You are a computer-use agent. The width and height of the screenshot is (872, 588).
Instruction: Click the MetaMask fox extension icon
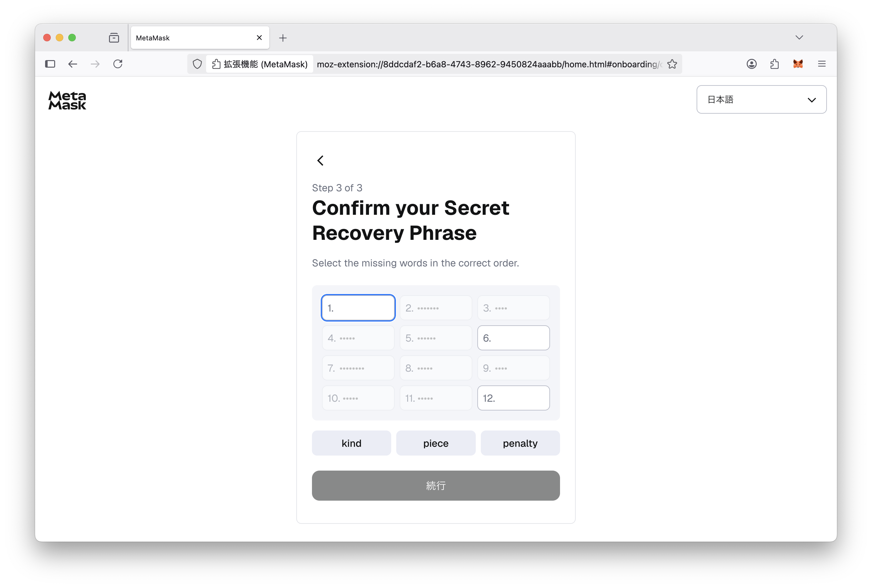[x=798, y=64]
